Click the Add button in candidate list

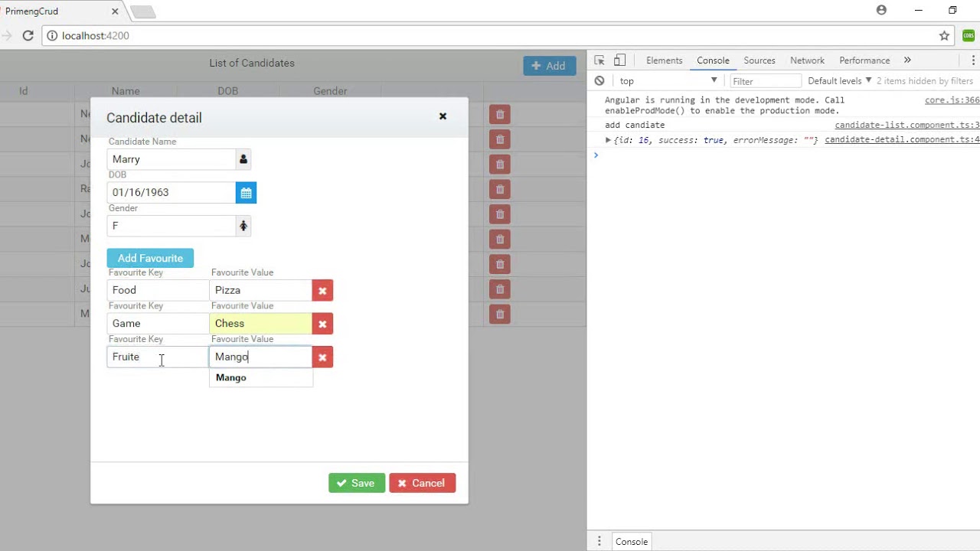[x=550, y=66]
